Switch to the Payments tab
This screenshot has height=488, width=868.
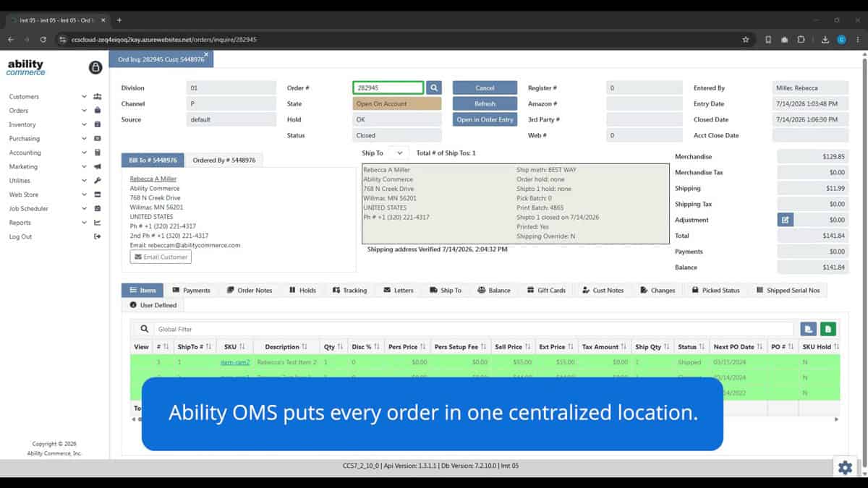(x=191, y=290)
